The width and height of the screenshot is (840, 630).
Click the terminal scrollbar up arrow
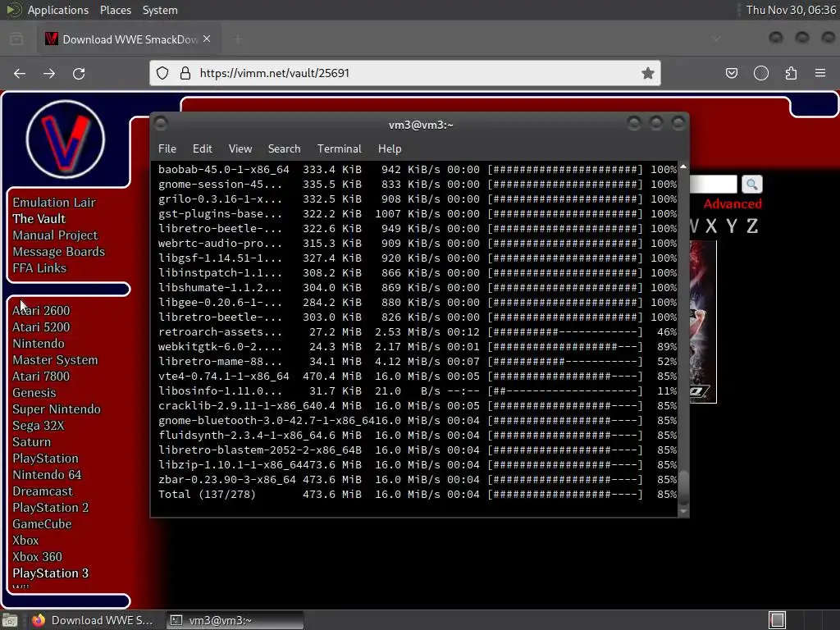[683, 167]
